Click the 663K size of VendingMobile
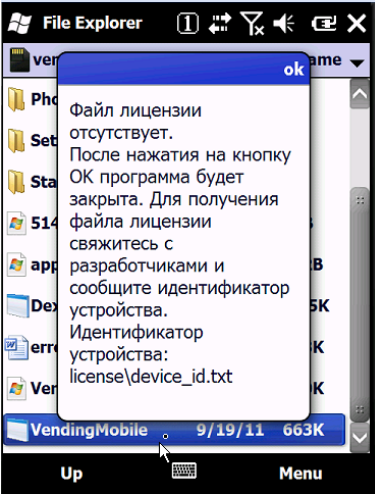This screenshot has height=494, width=375. click(303, 430)
